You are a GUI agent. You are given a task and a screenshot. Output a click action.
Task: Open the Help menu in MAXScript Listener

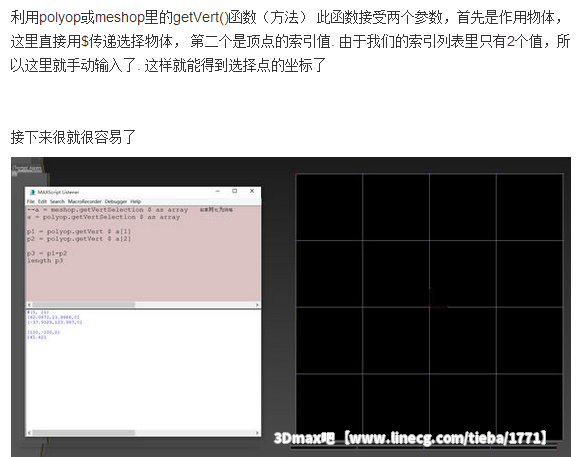136,201
